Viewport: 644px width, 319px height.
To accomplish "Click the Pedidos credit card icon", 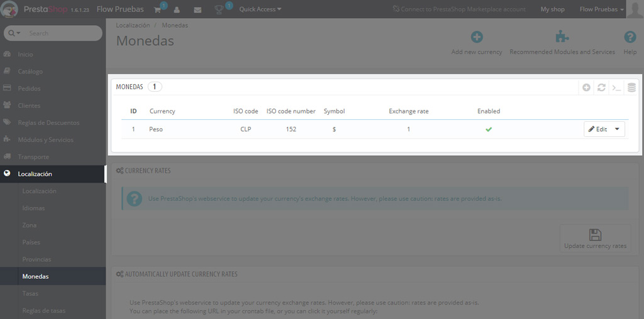I will click(6, 88).
